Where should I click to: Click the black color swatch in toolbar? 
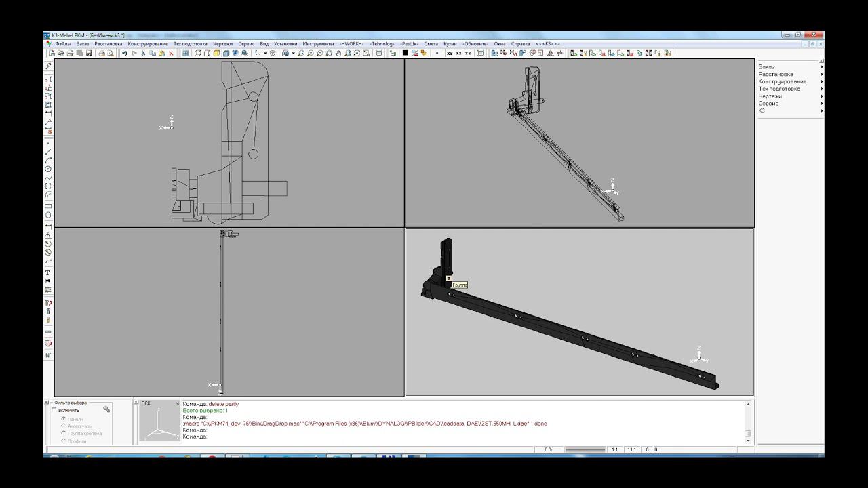405,53
